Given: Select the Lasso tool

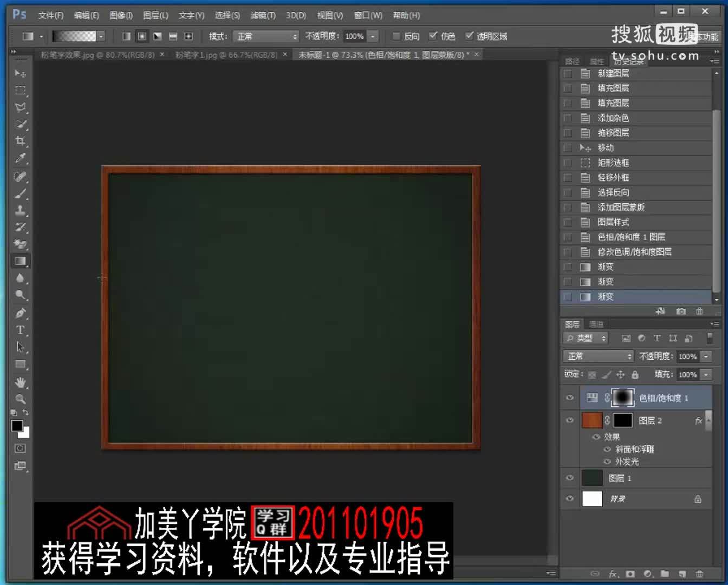Looking at the screenshot, I should (x=21, y=107).
